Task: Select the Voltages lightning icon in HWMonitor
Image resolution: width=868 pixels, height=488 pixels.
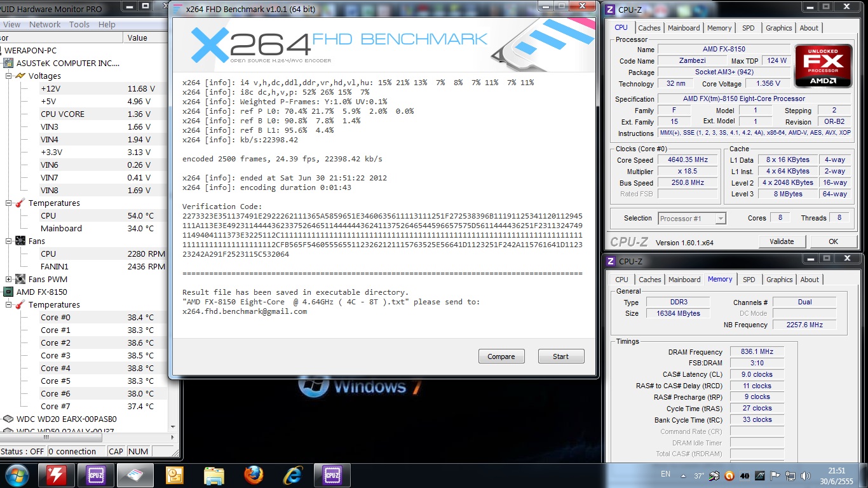Action: point(20,76)
